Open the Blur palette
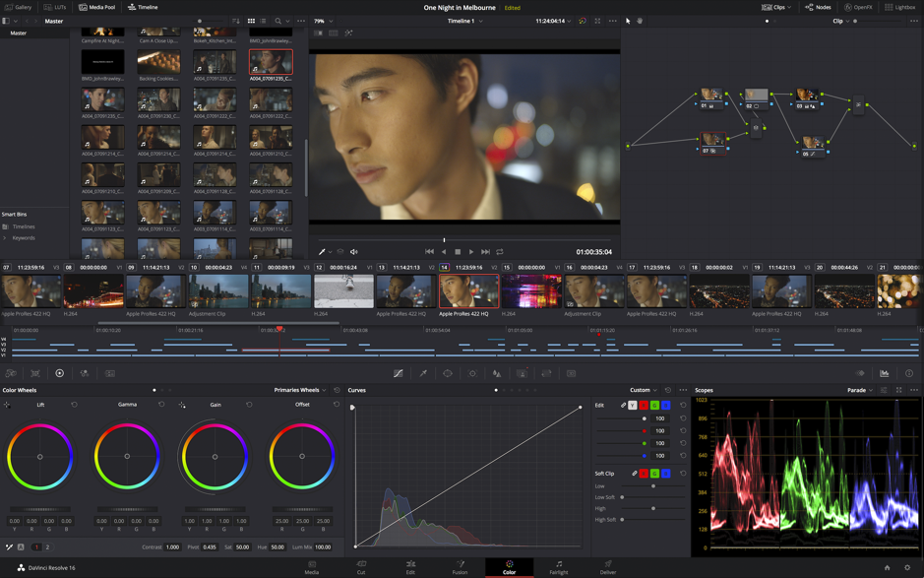The height and width of the screenshot is (578, 924). [495, 373]
